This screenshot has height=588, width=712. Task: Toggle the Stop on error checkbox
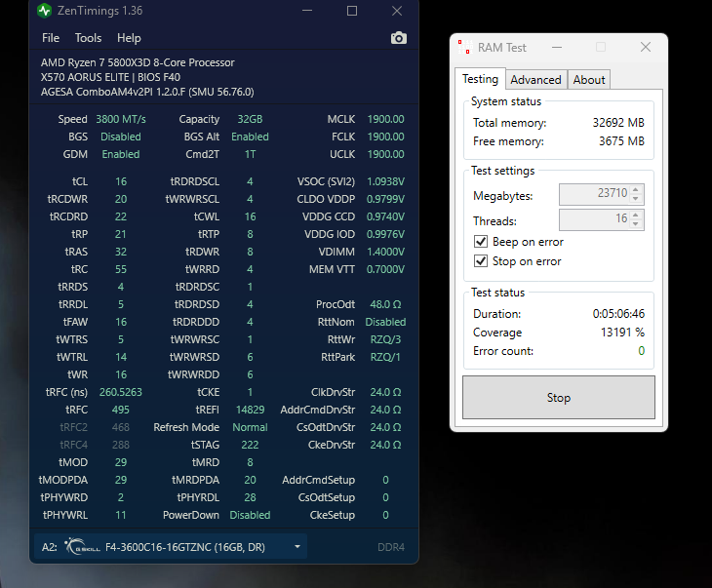pos(481,261)
